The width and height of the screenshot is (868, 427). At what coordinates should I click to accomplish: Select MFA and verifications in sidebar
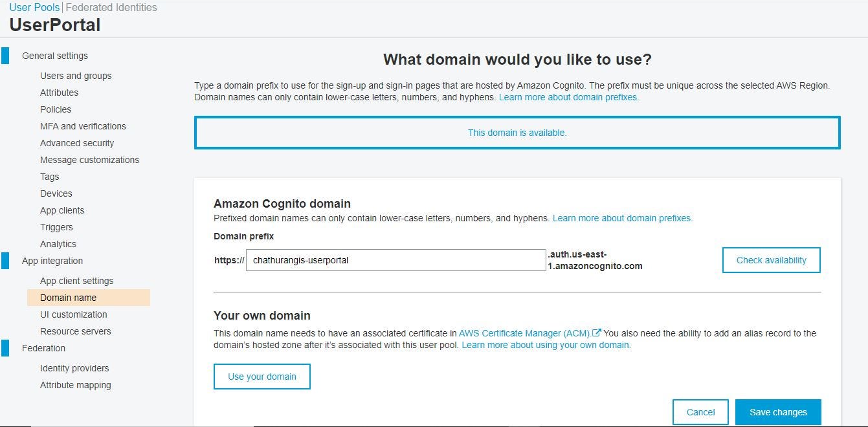point(83,126)
